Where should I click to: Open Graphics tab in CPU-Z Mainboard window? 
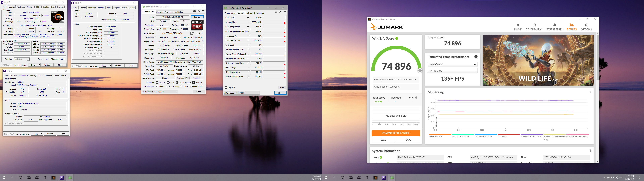[x=48, y=76]
